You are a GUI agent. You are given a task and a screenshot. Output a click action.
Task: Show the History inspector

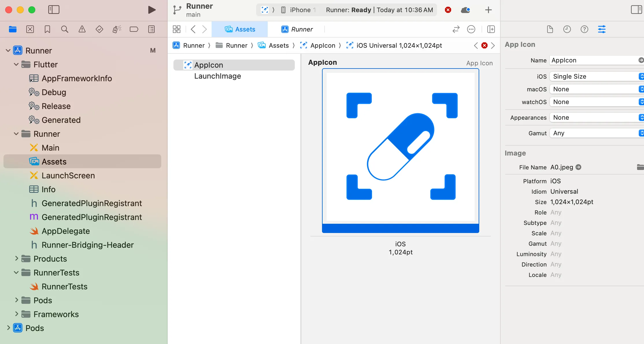[x=567, y=29]
